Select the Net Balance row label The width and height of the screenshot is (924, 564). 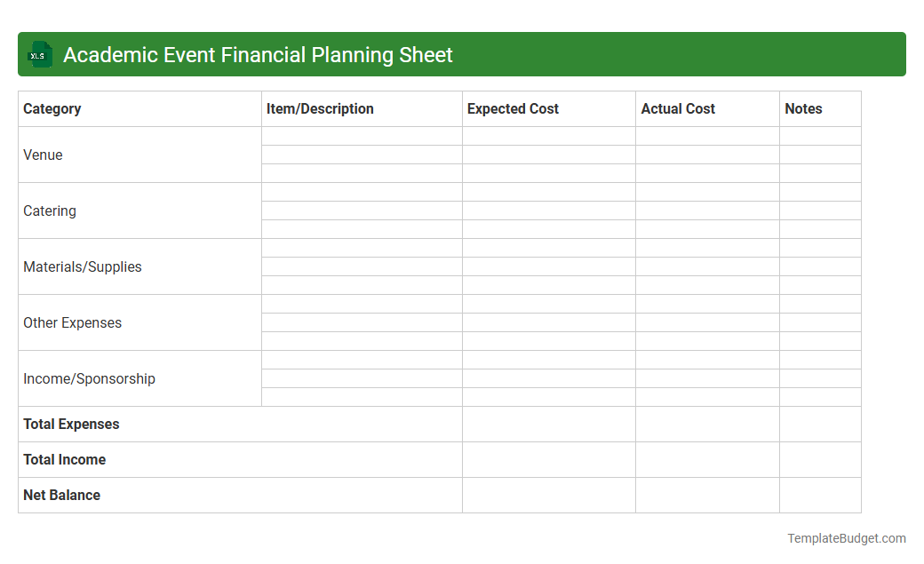(61, 495)
